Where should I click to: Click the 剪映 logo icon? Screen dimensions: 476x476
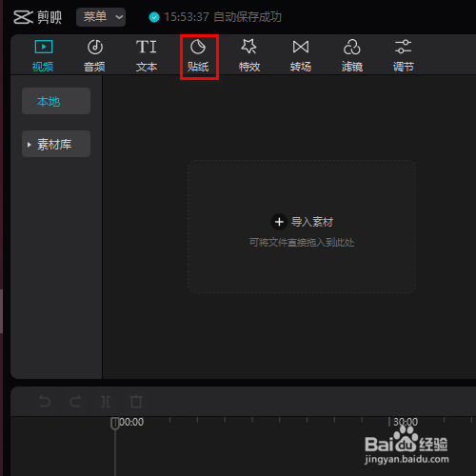pos(23,17)
